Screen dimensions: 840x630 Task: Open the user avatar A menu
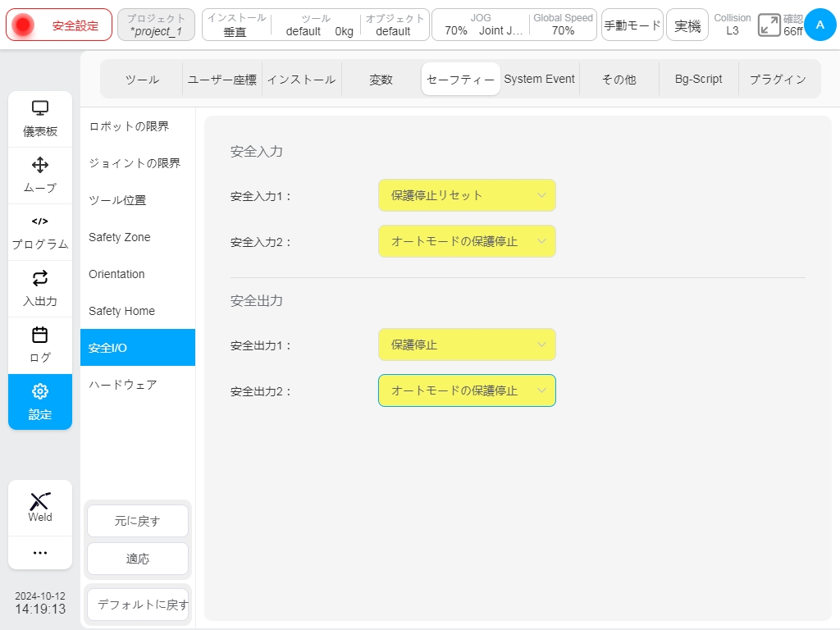[x=819, y=25]
